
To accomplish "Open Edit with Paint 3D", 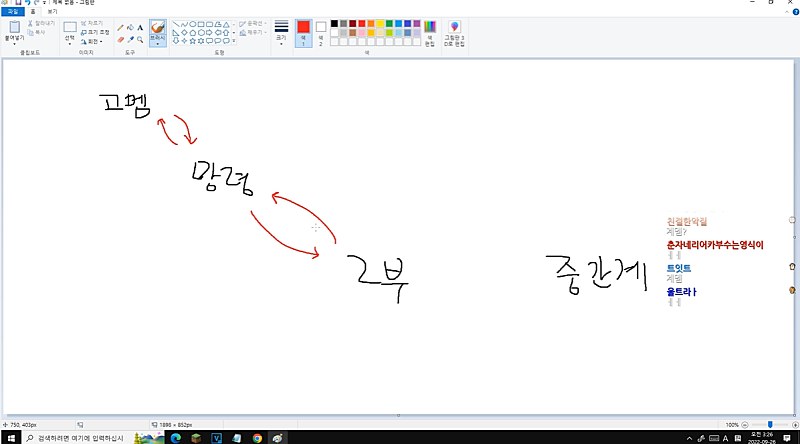I will pyautogui.click(x=454, y=34).
